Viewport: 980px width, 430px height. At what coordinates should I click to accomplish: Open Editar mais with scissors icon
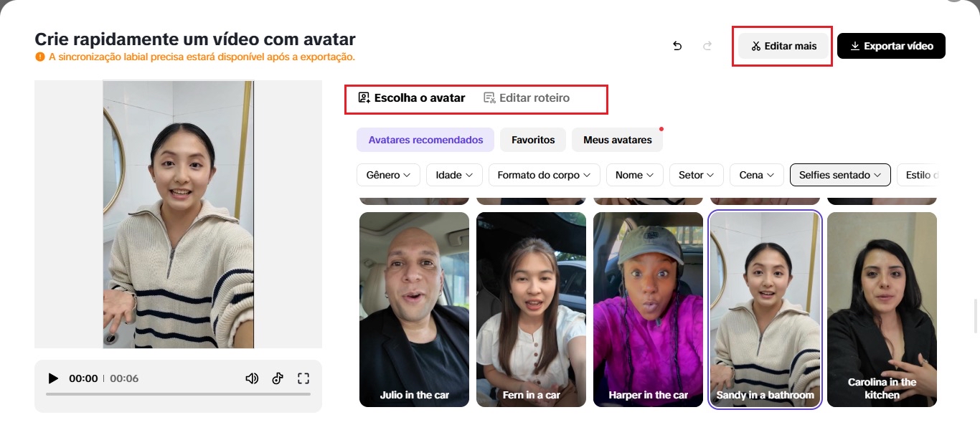point(784,46)
